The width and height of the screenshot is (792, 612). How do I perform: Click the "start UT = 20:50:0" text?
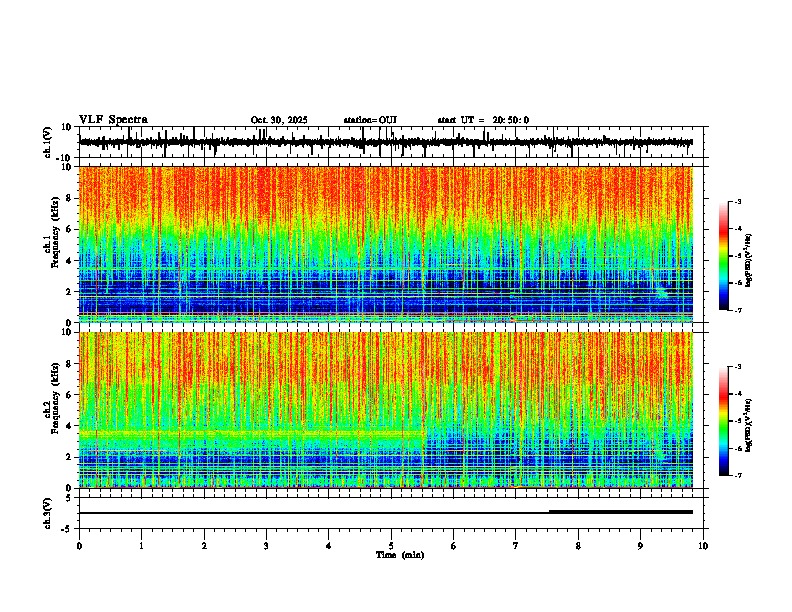tap(483, 120)
